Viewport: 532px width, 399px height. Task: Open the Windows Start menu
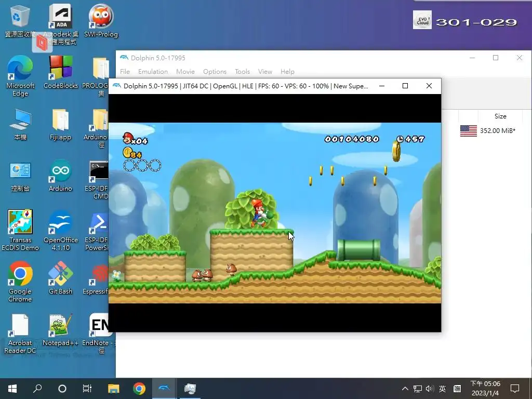tap(12, 389)
